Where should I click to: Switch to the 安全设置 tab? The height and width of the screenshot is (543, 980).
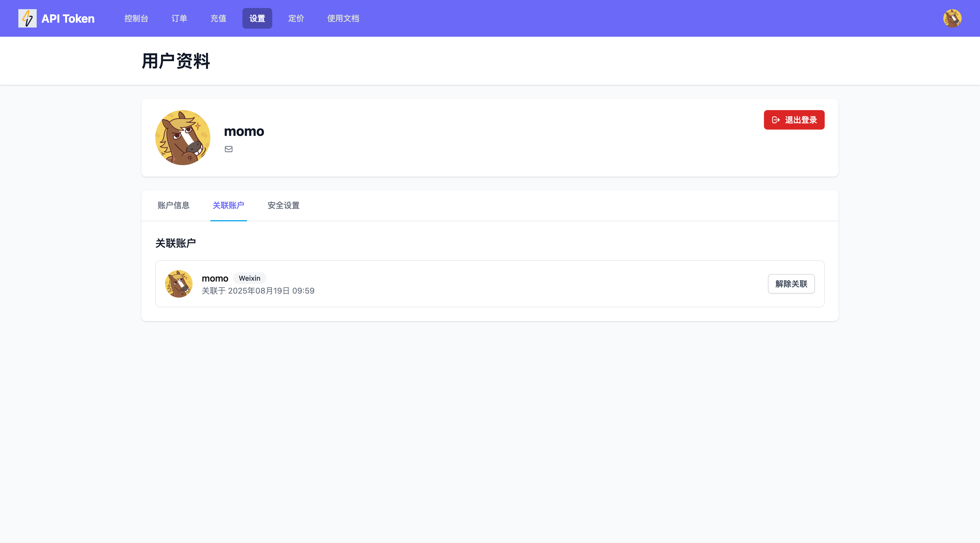[283, 206]
